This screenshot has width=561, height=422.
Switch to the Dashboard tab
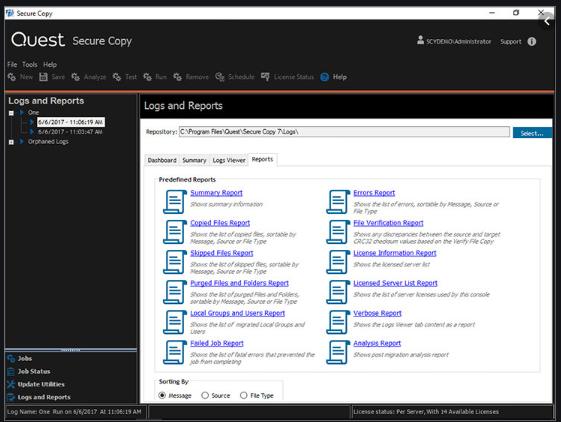click(x=162, y=160)
